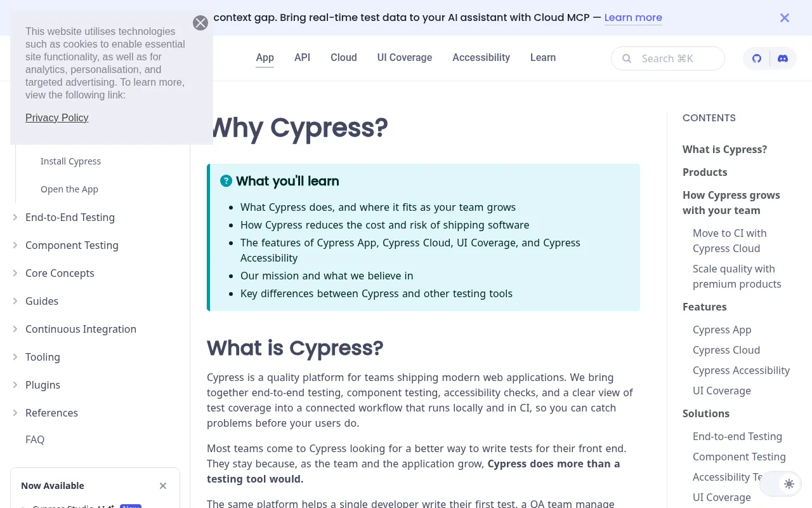Click the search magnifier icon
Image resolution: width=812 pixels, height=508 pixels.
tap(627, 58)
